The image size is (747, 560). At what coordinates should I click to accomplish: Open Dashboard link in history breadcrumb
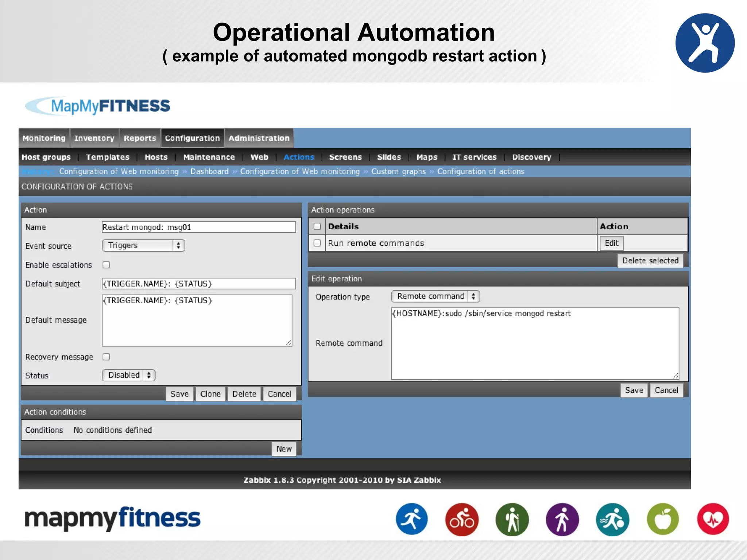tap(209, 171)
